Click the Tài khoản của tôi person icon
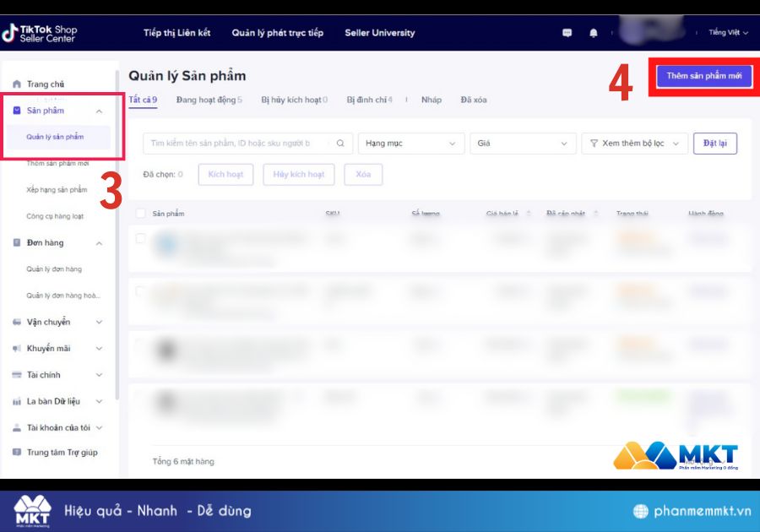The width and height of the screenshot is (760, 532). coord(17,427)
